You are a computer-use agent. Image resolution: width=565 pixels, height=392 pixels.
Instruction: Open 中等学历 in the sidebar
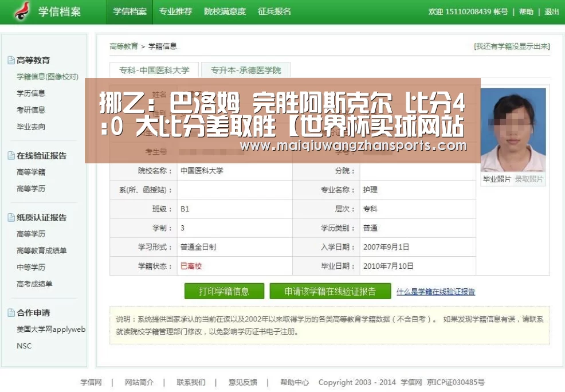pyautogui.click(x=31, y=267)
